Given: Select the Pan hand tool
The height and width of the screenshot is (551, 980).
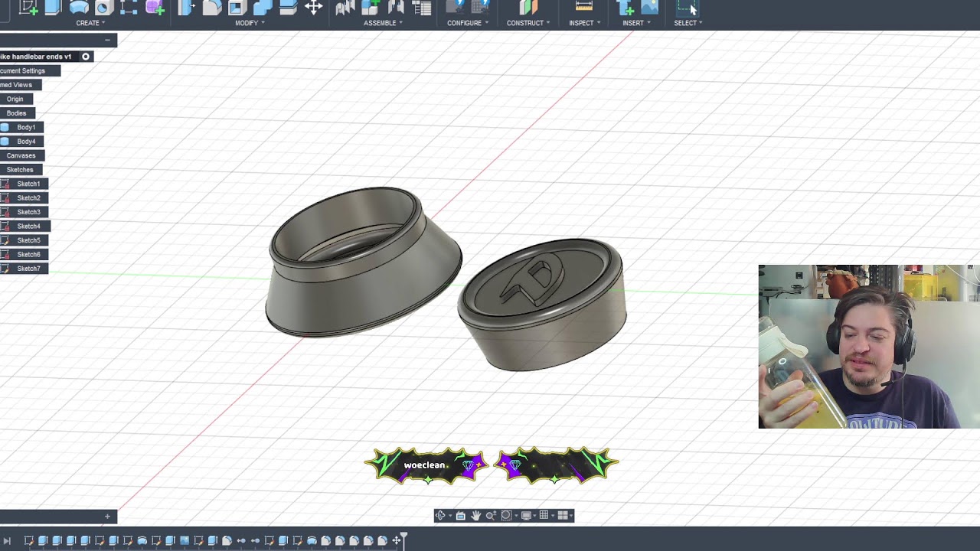Looking at the screenshot, I should point(475,516).
